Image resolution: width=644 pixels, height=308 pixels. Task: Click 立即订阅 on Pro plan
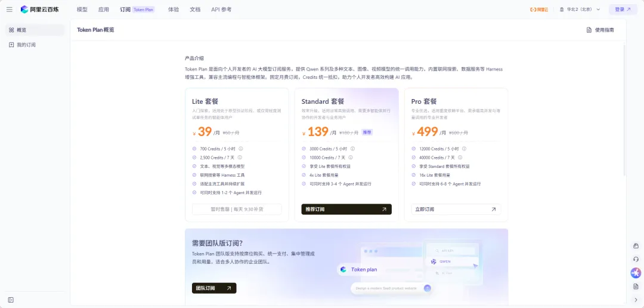456,210
